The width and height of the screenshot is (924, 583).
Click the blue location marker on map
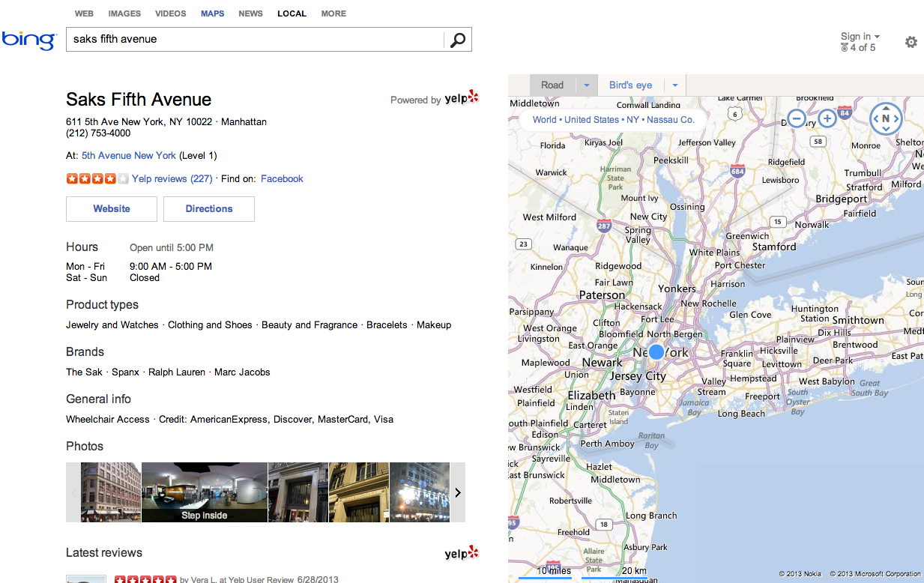[x=656, y=351]
